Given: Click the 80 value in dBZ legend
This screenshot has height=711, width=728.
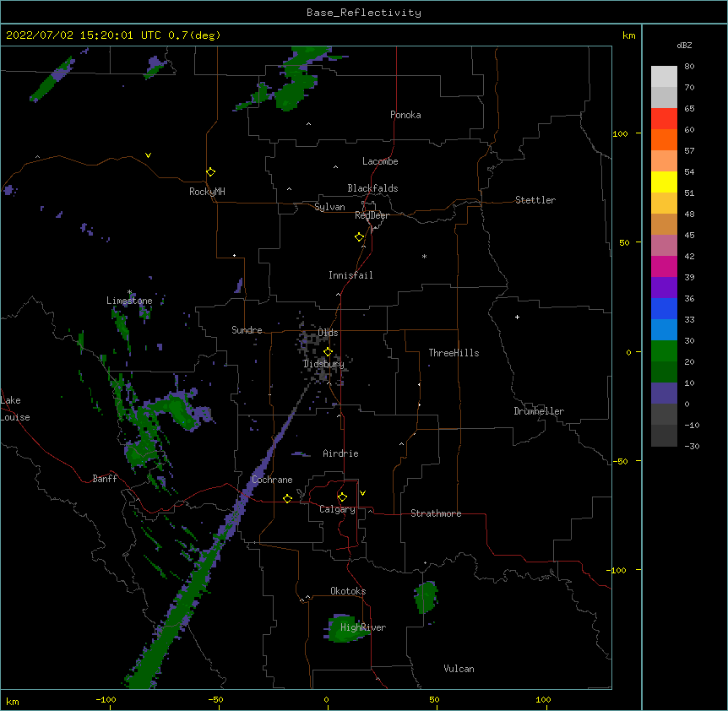Looking at the screenshot, I should [689, 67].
